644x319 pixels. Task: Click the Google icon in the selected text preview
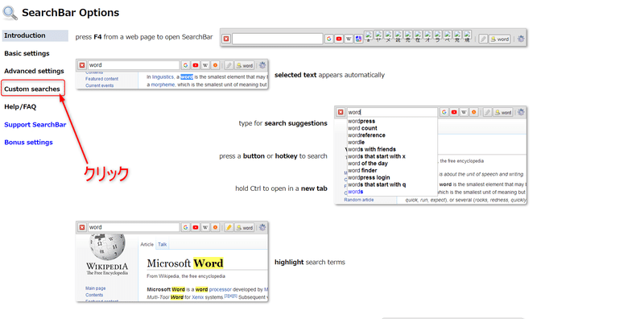point(186,65)
